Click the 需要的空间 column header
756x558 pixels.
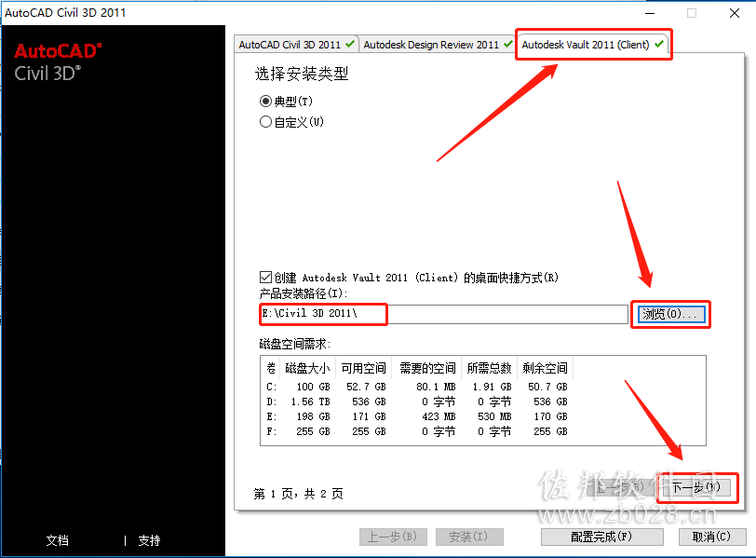pos(427,368)
